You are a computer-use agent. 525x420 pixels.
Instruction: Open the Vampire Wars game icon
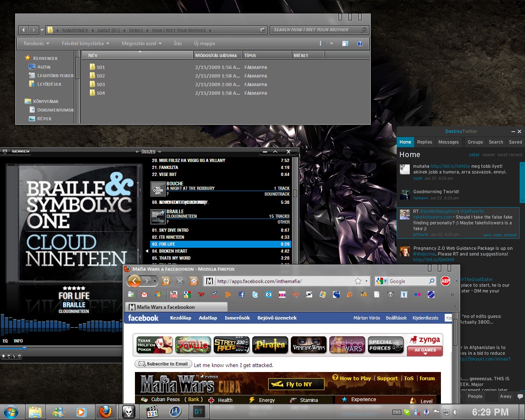point(308,345)
